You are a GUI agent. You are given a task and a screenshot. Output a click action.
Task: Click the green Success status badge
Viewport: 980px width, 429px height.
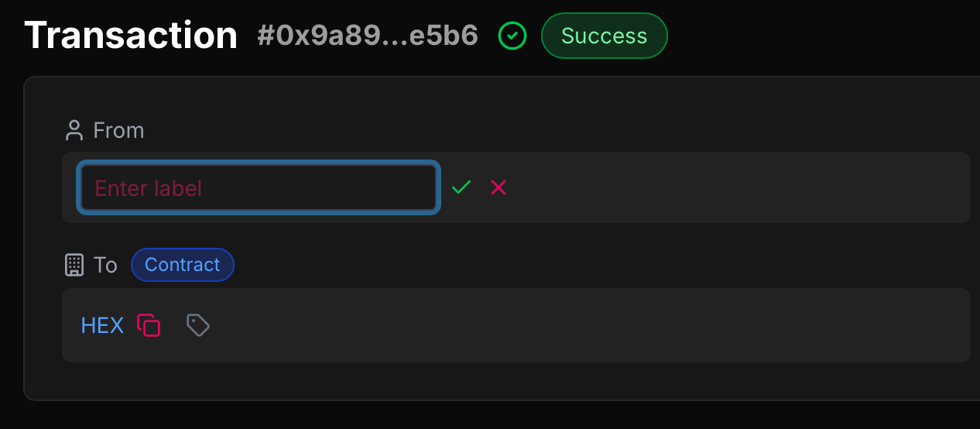605,36
